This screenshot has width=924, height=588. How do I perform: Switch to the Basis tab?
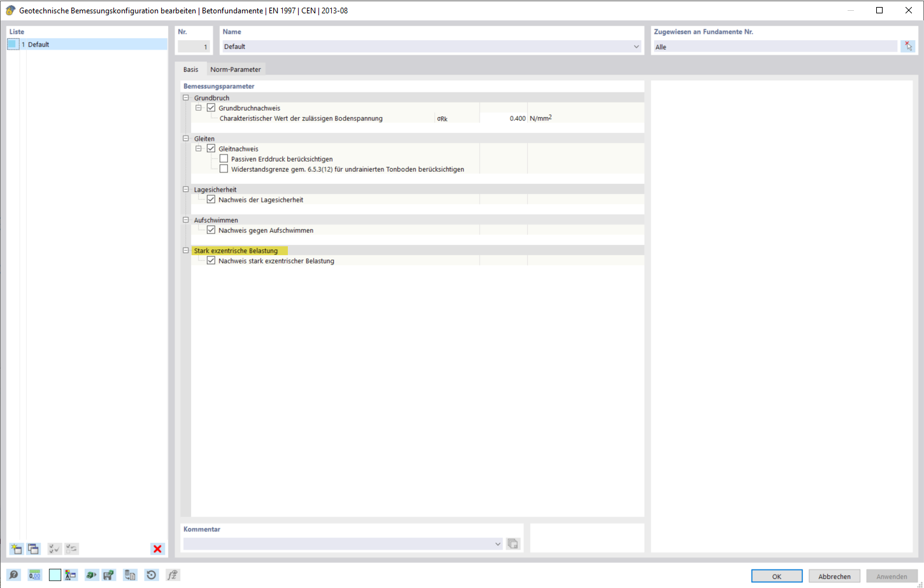point(190,69)
